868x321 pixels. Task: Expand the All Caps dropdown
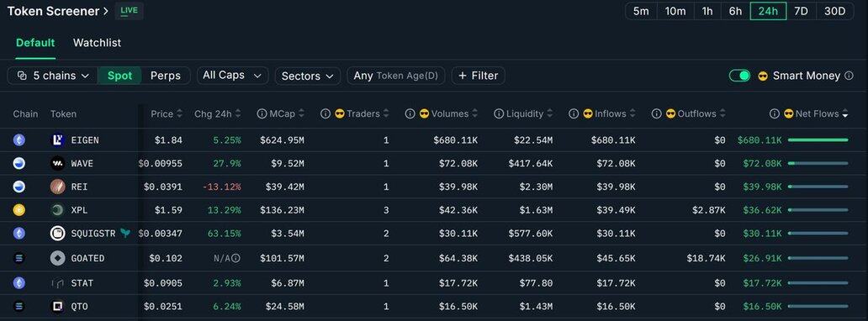232,76
